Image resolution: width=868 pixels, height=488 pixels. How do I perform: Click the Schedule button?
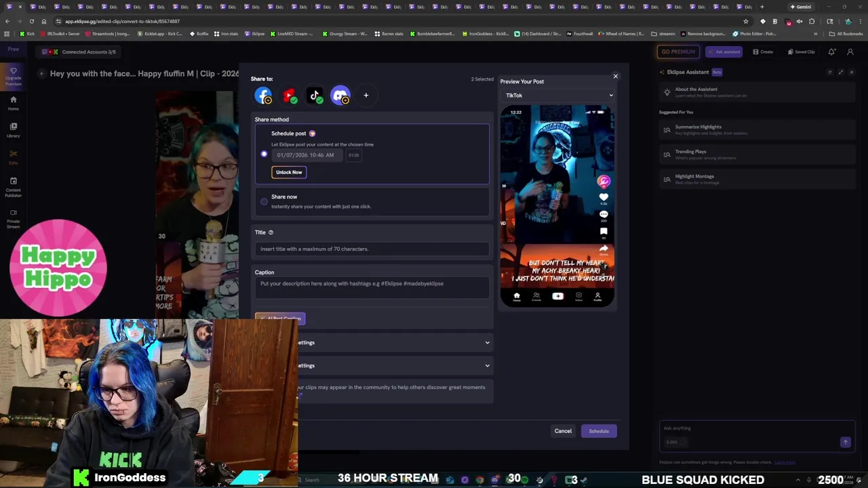pyautogui.click(x=599, y=431)
